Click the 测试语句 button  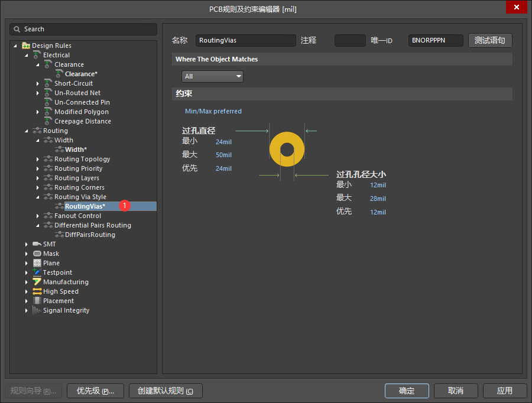490,40
